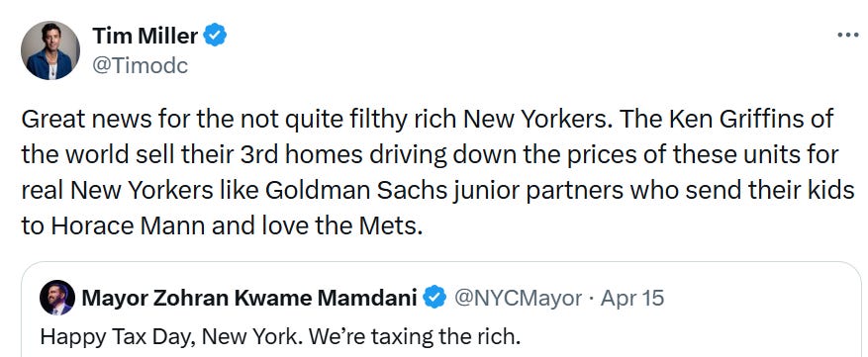The height and width of the screenshot is (357, 868).
Task: Open the @NYCMayor handle
Action: (x=519, y=299)
